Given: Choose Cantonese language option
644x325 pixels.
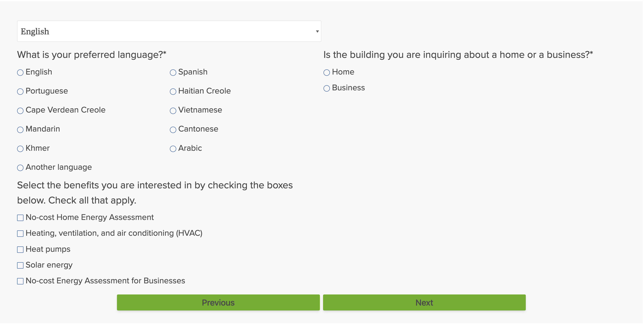Looking at the screenshot, I should click(x=173, y=130).
